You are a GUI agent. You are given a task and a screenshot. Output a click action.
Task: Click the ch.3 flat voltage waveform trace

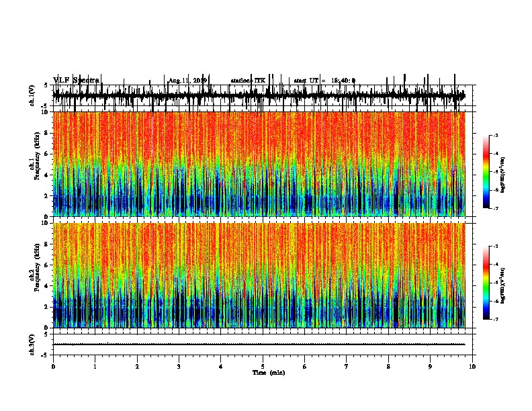[259, 345]
